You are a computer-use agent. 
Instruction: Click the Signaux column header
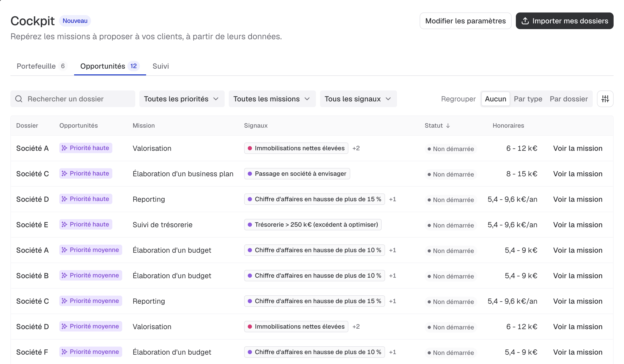pyautogui.click(x=256, y=126)
